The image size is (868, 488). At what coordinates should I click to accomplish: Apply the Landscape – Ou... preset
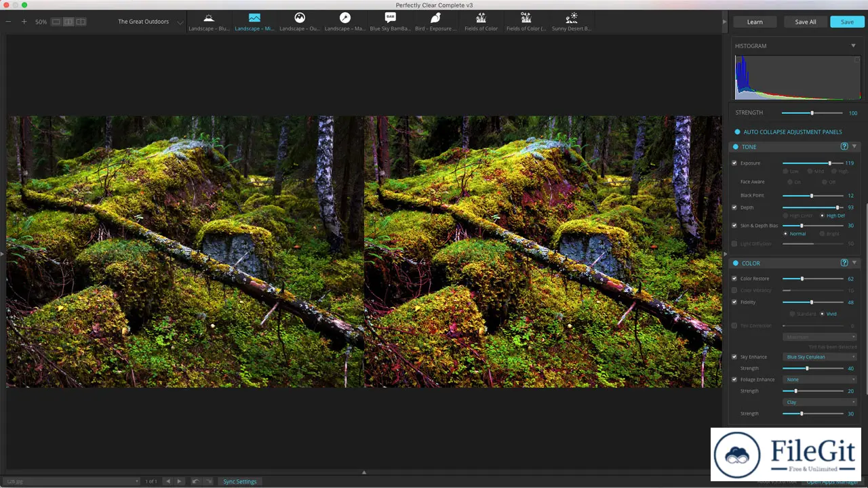(x=300, y=22)
